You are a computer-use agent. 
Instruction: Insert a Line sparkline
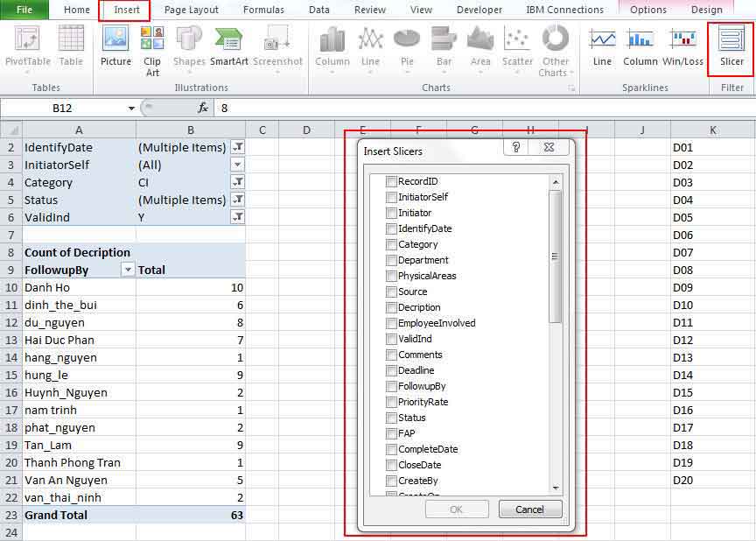(x=602, y=47)
